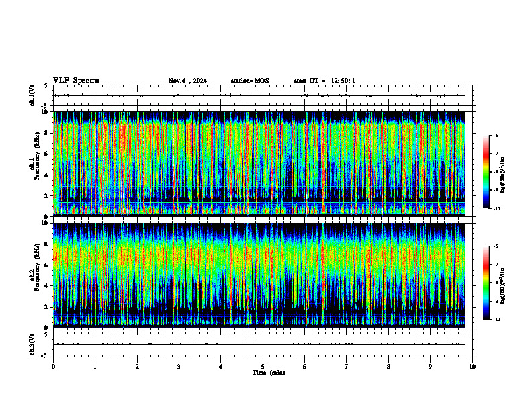532x411 pixels.
Task: Click the 'Time (min)' axis label
Action: click(x=269, y=373)
